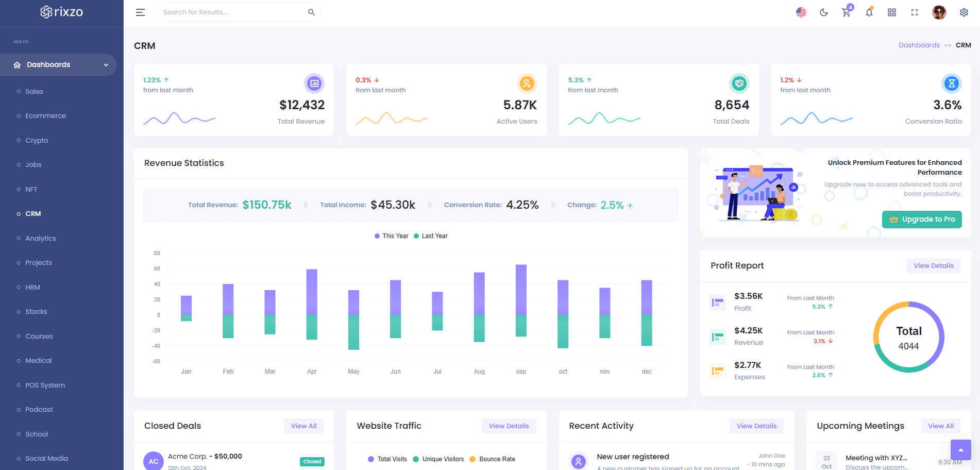
Task: Click View Details in Recent Activity
Action: tap(756, 426)
